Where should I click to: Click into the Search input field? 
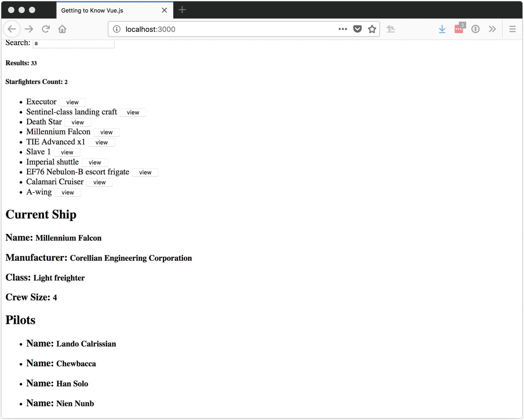click(x=74, y=43)
